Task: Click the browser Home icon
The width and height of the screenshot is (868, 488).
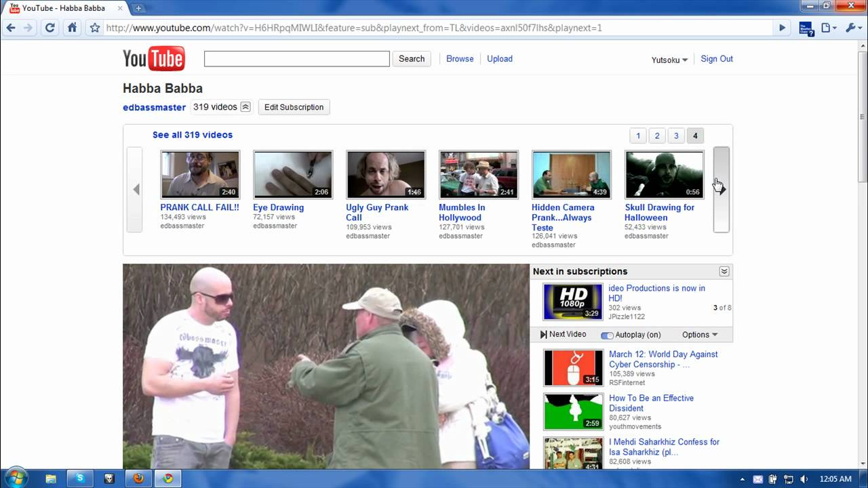Action: coord(72,28)
